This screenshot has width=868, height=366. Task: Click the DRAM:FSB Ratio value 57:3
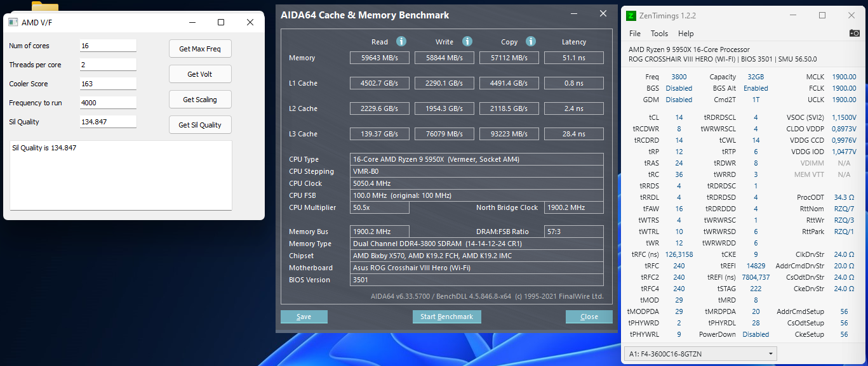pyautogui.click(x=574, y=232)
